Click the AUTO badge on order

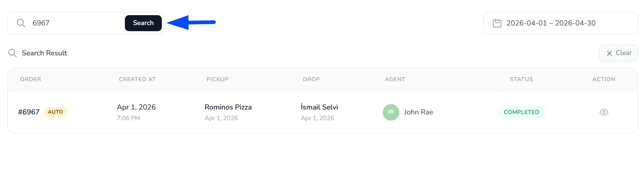coord(55,112)
